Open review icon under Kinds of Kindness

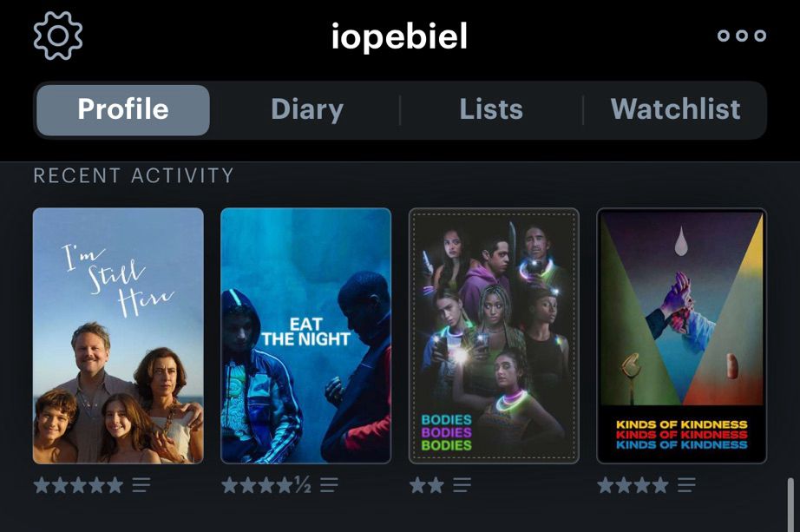(x=686, y=484)
